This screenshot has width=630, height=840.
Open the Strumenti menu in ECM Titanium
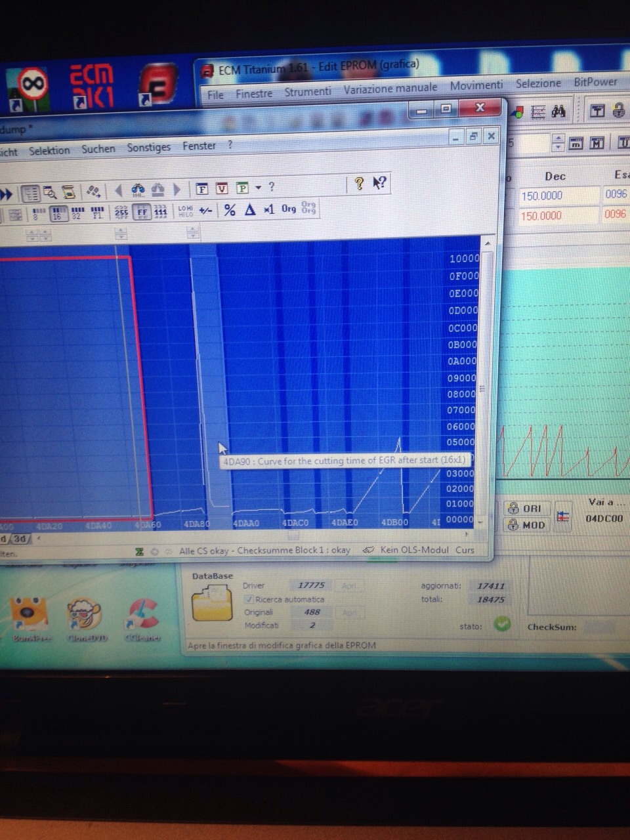click(x=308, y=92)
